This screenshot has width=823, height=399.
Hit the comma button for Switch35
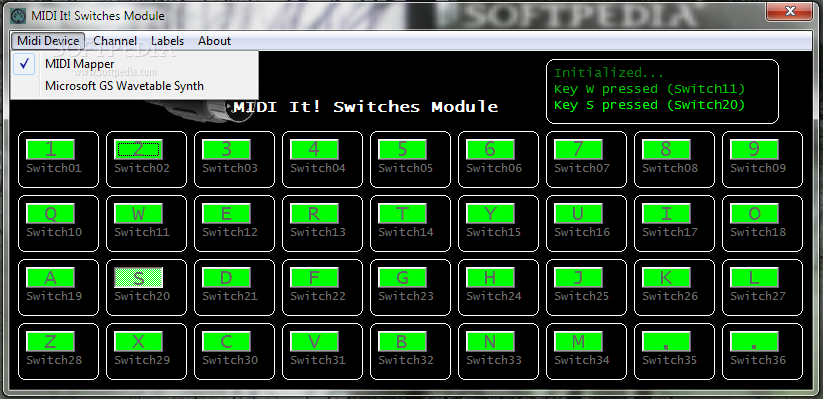(667, 342)
